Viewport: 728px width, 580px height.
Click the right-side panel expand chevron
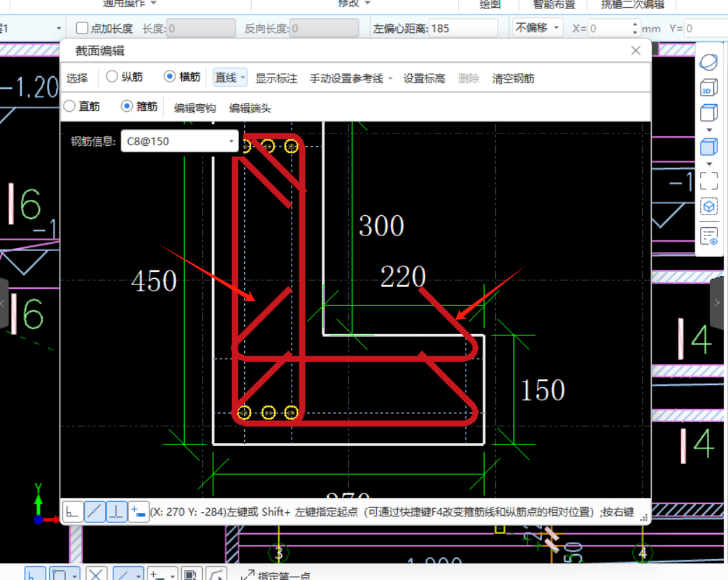(718, 303)
